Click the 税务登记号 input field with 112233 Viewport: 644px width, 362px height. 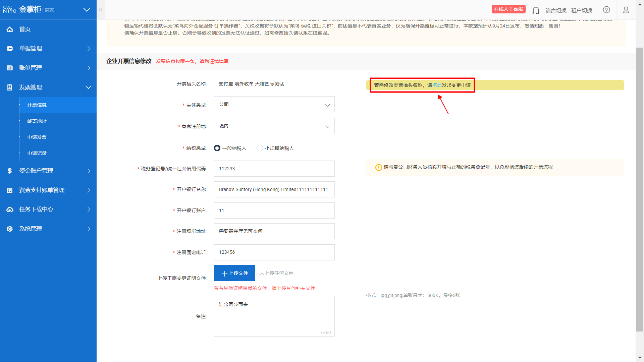tap(274, 169)
